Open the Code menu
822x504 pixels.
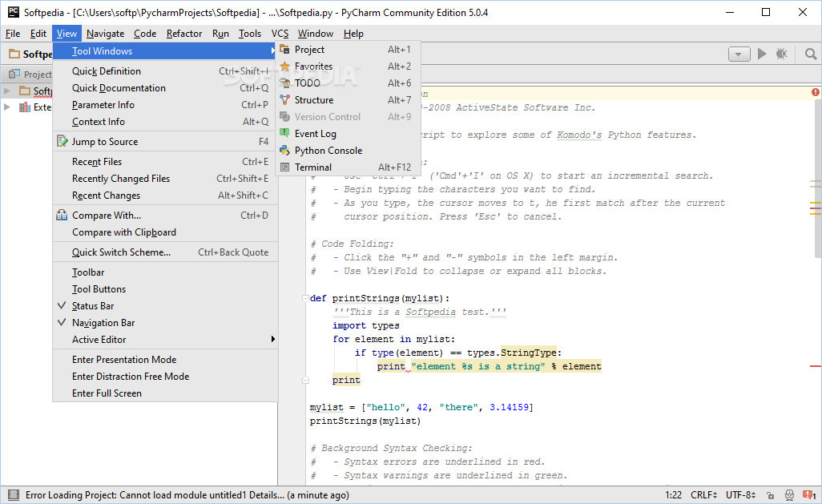click(x=145, y=34)
